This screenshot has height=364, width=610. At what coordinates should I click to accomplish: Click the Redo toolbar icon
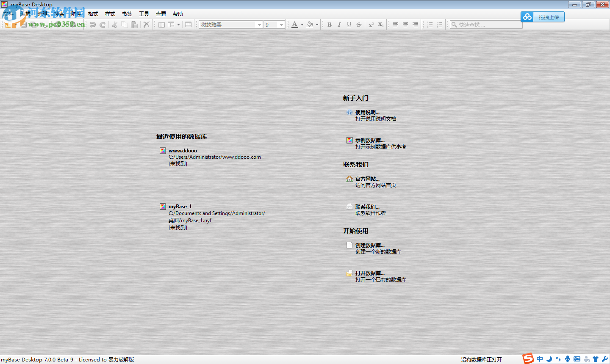103,25
